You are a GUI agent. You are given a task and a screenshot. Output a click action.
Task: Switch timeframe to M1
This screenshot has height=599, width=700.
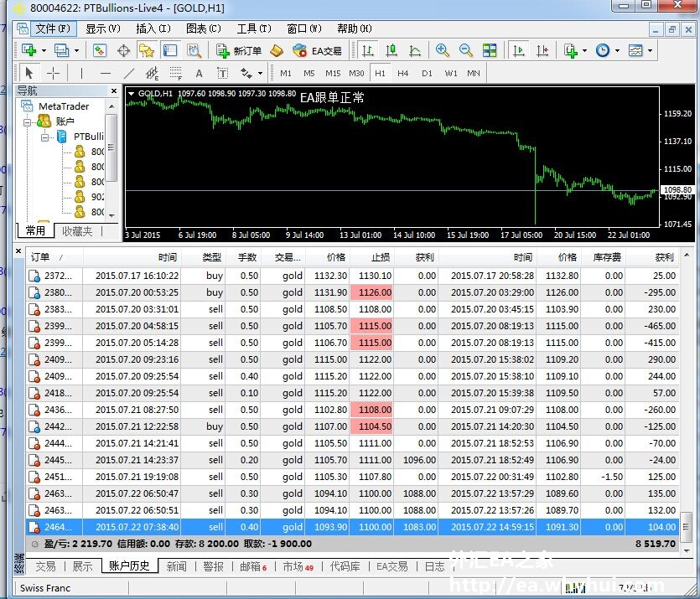click(286, 73)
